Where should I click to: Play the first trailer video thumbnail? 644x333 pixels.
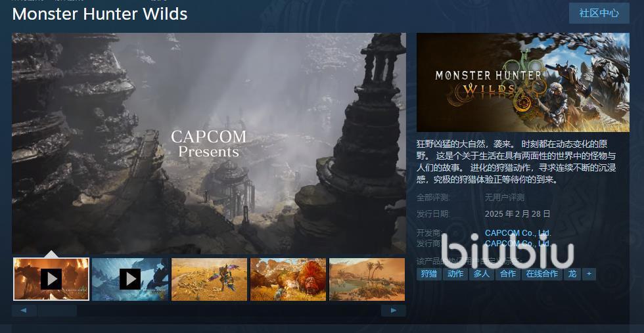click(x=51, y=279)
